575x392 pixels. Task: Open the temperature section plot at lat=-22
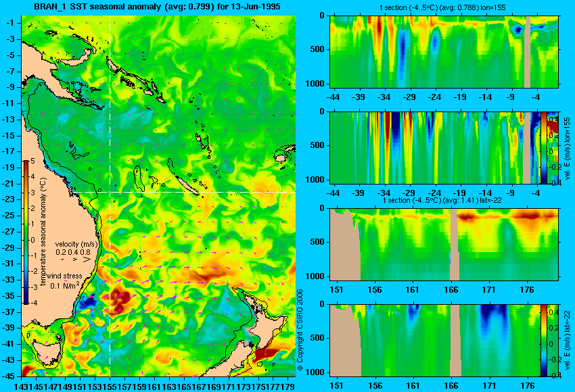click(x=444, y=245)
